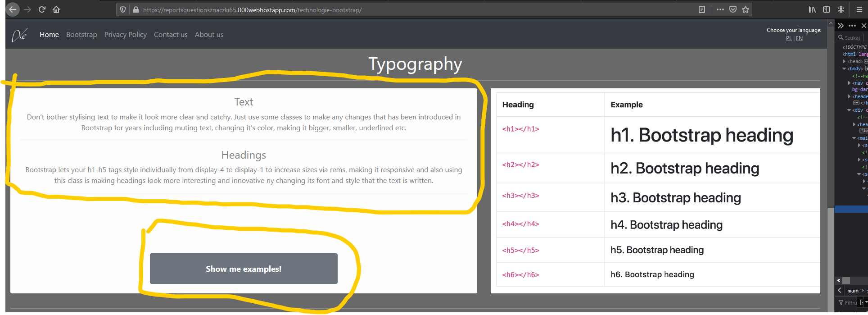This screenshot has height=315, width=868.
Task: Click the 'Text' section title
Action: coord(244,102)
